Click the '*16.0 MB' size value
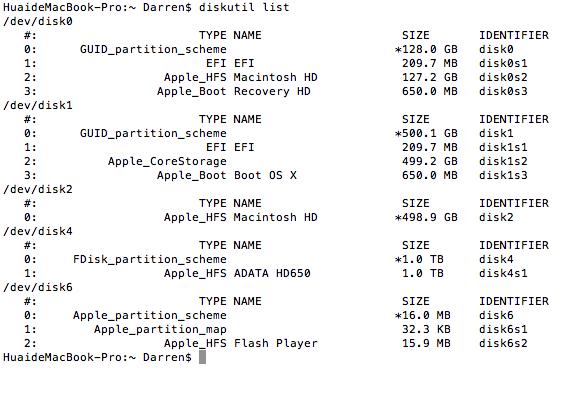Screen dimensions: 561x412 [x=423, y=315]
